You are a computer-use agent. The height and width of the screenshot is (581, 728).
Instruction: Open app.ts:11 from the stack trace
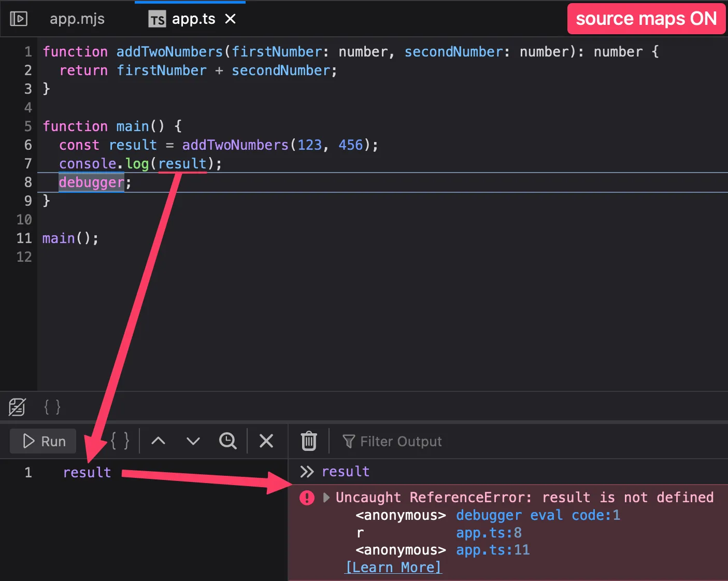pyautogui.click(x=492, y=550)
